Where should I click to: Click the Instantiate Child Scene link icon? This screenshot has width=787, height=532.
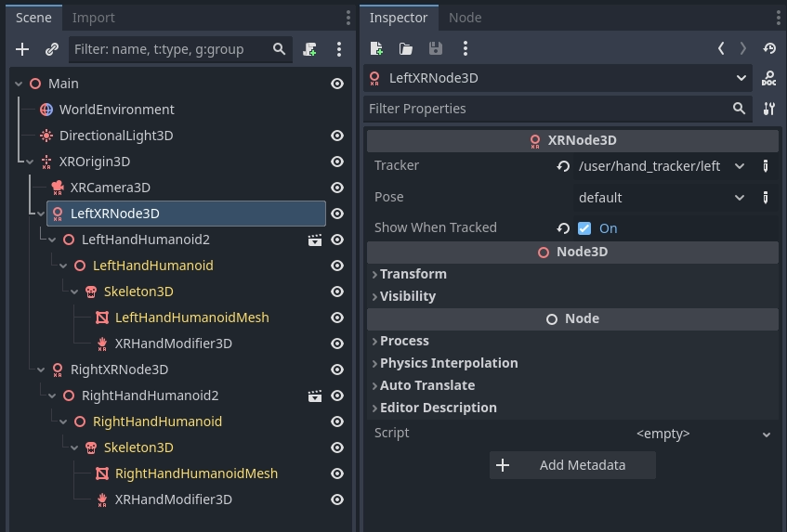coord(52,49)
